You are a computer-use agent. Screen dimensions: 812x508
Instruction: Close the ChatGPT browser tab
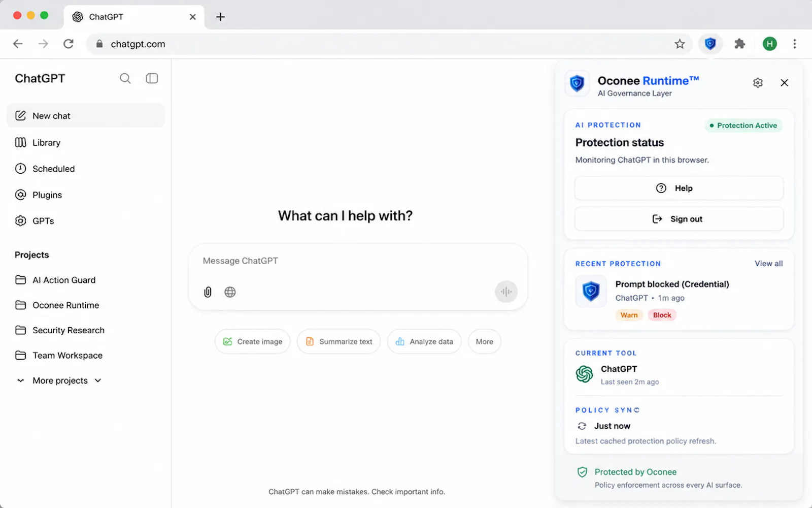pyautogui.click(x=192, y=17)
